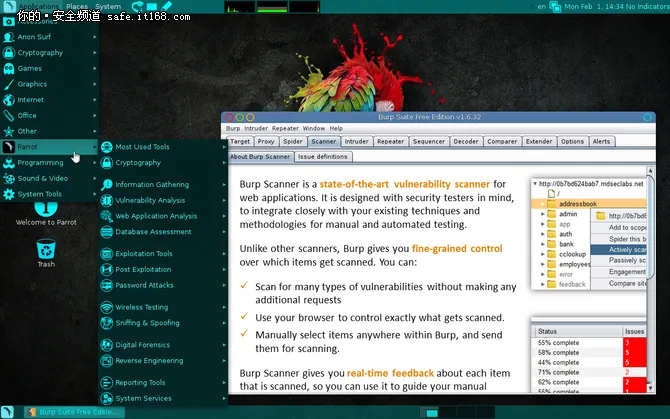Click the highlighted workspace switcher cell

click(432, 413)
